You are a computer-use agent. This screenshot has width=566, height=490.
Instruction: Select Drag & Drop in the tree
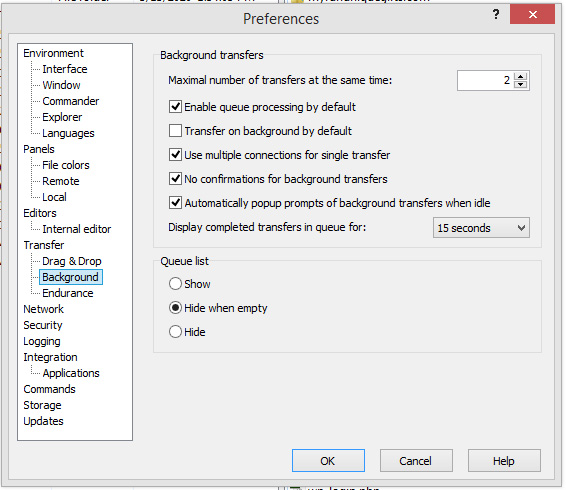point(71,261)
